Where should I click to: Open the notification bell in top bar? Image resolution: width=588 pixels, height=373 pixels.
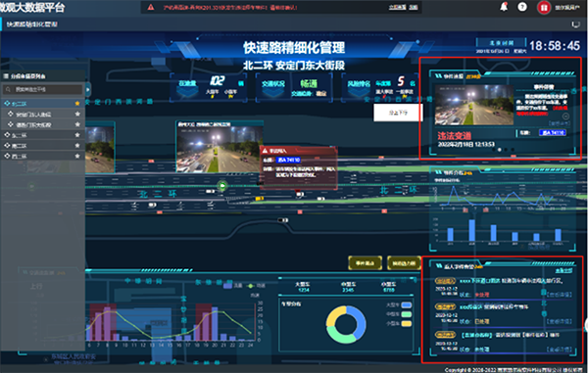pos(504,7)
